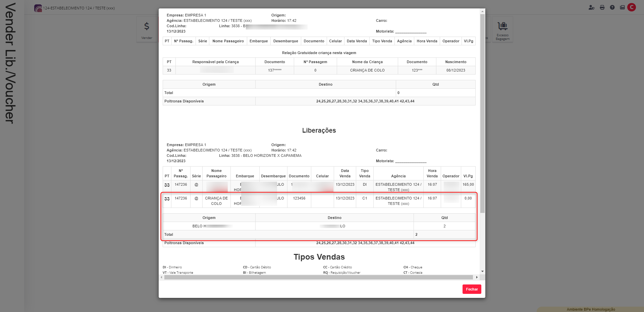Click the document cell 137*****
Screen dimensions: 644x312
pos(275,70)
